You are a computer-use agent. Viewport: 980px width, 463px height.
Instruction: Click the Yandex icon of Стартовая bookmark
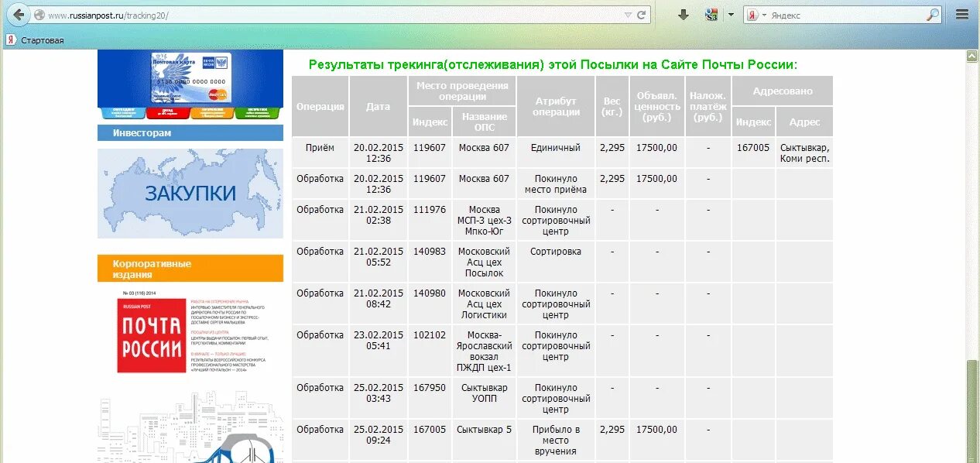pyautogui.click(x=11, y=39)
